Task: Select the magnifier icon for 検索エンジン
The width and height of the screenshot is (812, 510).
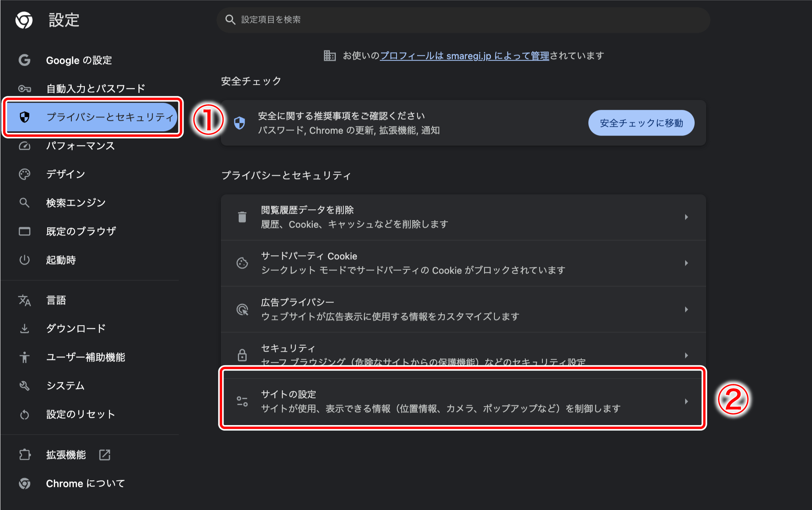Action: (25, 203)
